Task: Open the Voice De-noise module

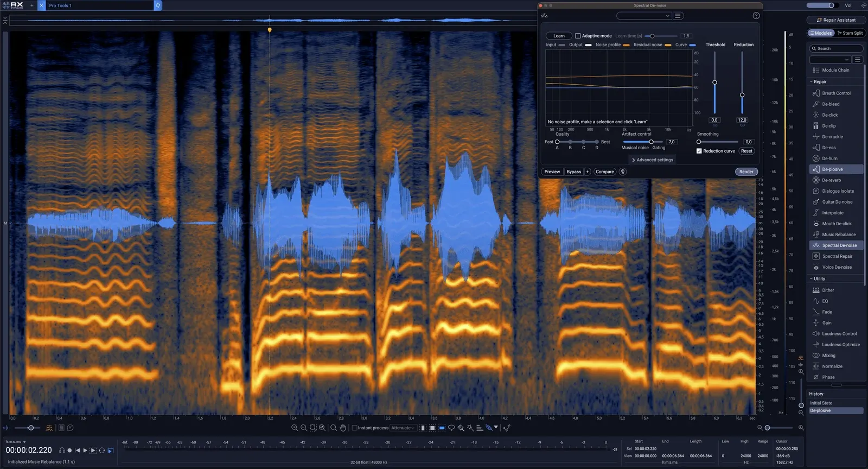Action: 836,267
